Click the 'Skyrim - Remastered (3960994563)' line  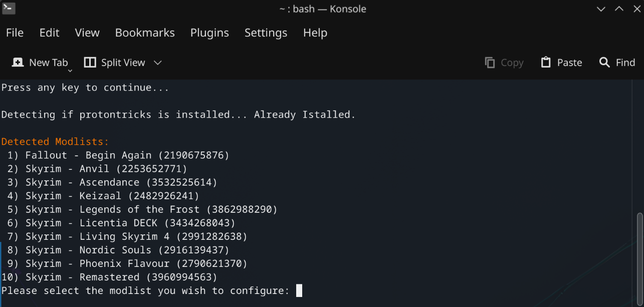tap(109, 277)
